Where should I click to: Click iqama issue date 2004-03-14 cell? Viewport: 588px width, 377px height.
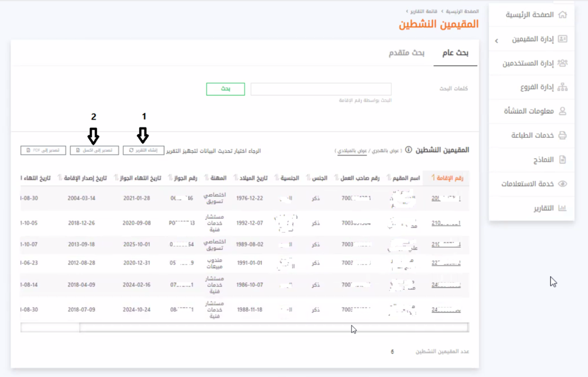click(x=81, y=198)
